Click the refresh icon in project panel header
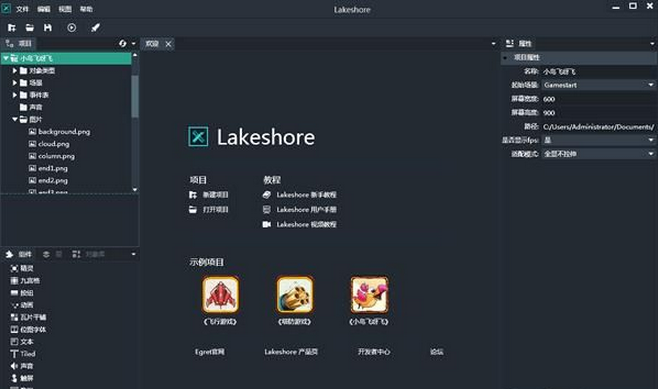 click(123, 43)
